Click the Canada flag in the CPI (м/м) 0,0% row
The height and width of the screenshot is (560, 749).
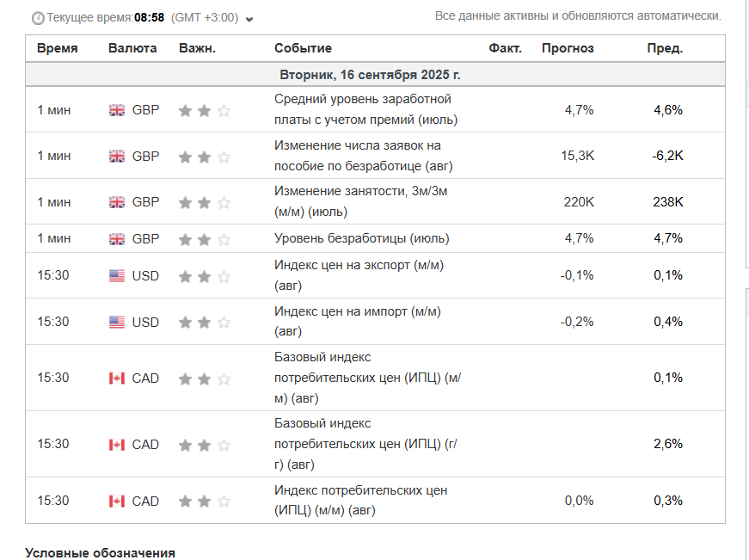tap(117, 501)
